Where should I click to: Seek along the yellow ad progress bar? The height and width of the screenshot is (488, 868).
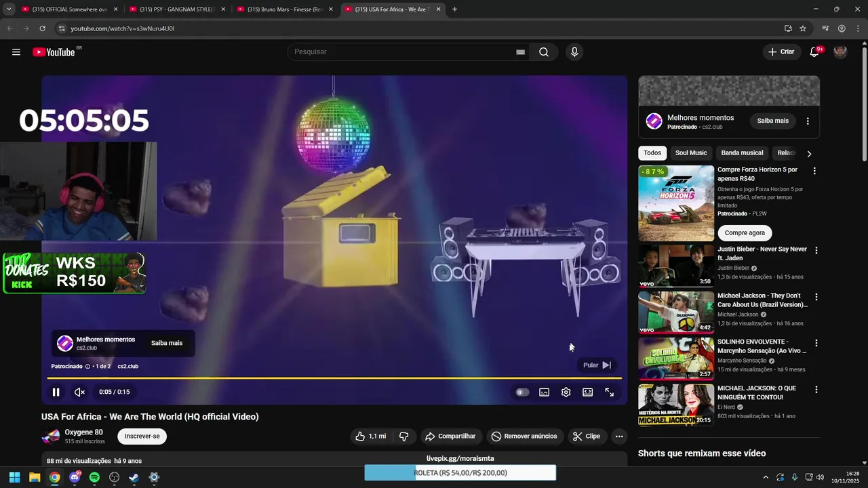tap(334, 378)
